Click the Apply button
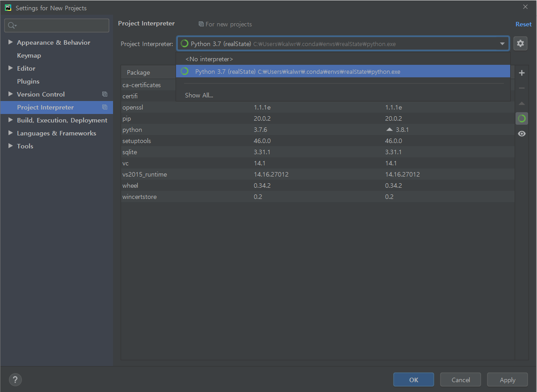This screenshot has width=537, height=392. click(508, 380)
